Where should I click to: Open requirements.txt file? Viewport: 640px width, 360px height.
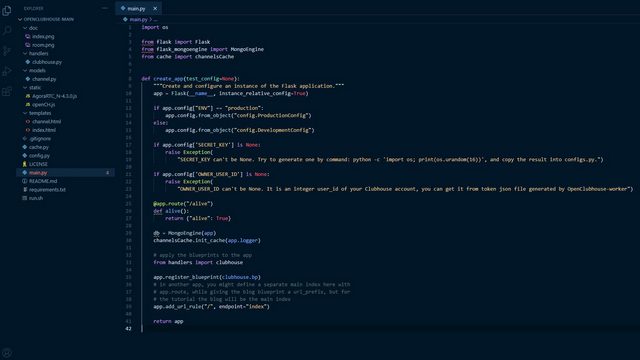[x=47, y=190]
